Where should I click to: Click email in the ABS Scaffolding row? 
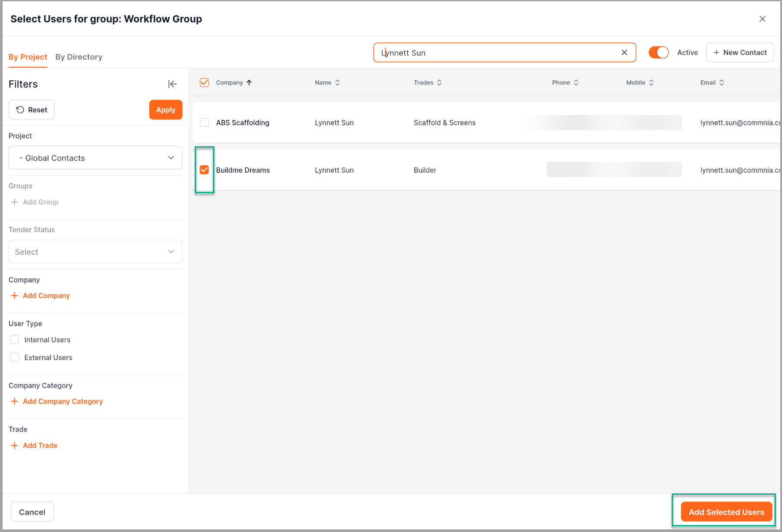740,123
